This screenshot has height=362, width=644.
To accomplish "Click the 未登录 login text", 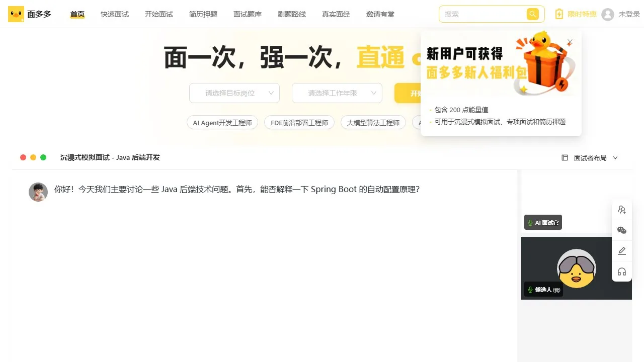I will 629,14.
